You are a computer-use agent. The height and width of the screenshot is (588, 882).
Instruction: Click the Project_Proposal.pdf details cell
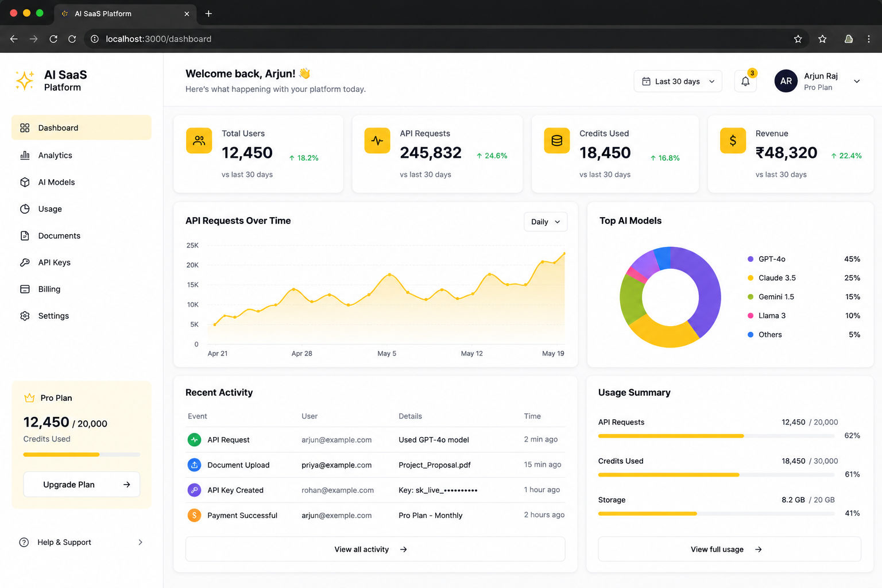(x=435, y=465)
